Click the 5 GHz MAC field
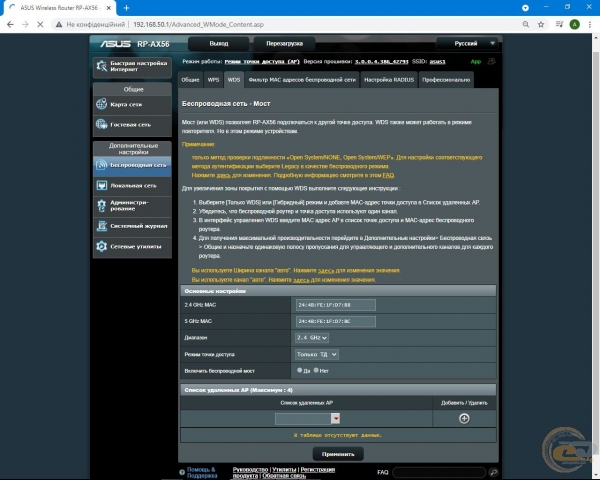This screenshot has width=600, height=480. pos(336,322)
